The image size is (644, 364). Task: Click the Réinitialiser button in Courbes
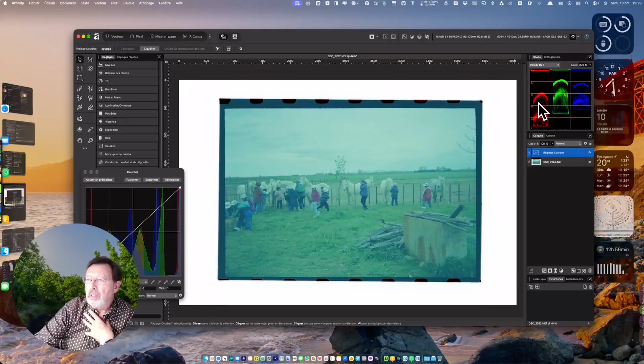coord(172,180)
